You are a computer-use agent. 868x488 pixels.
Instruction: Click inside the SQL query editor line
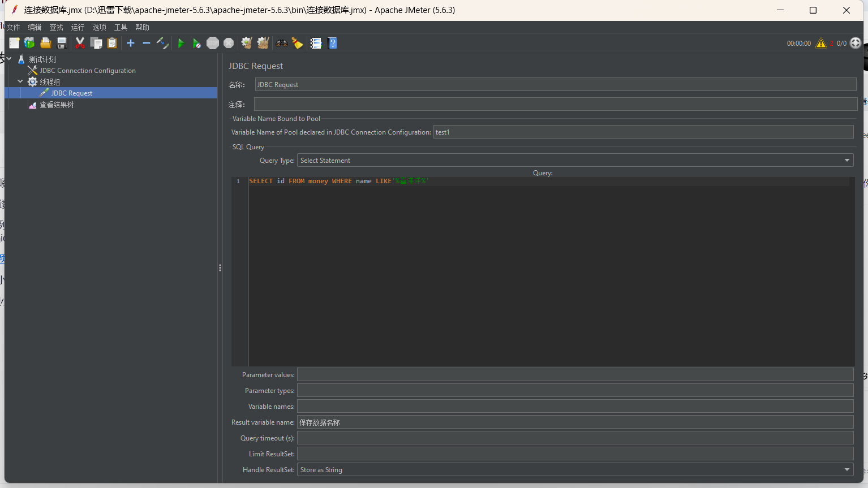pos(549,181)
